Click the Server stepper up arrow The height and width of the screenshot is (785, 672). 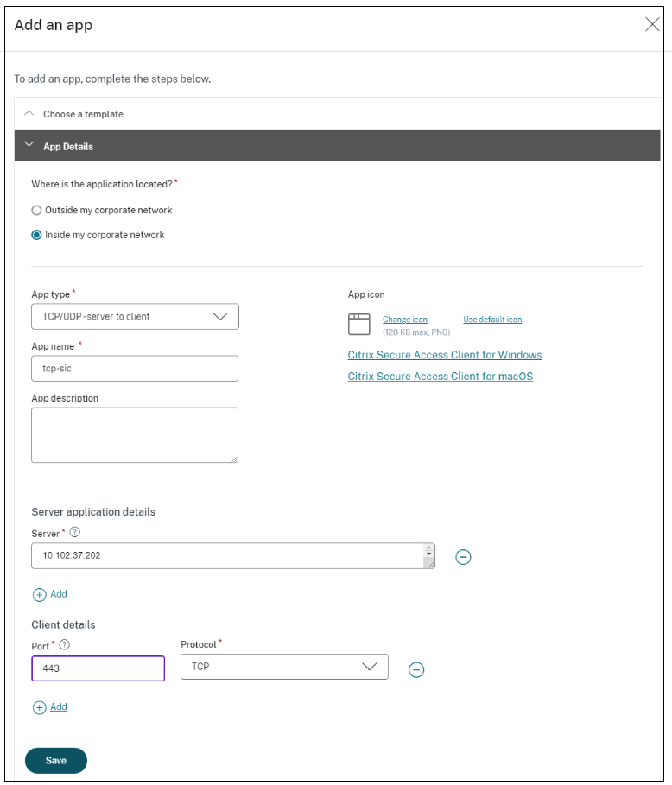click(x=429, y=548)
